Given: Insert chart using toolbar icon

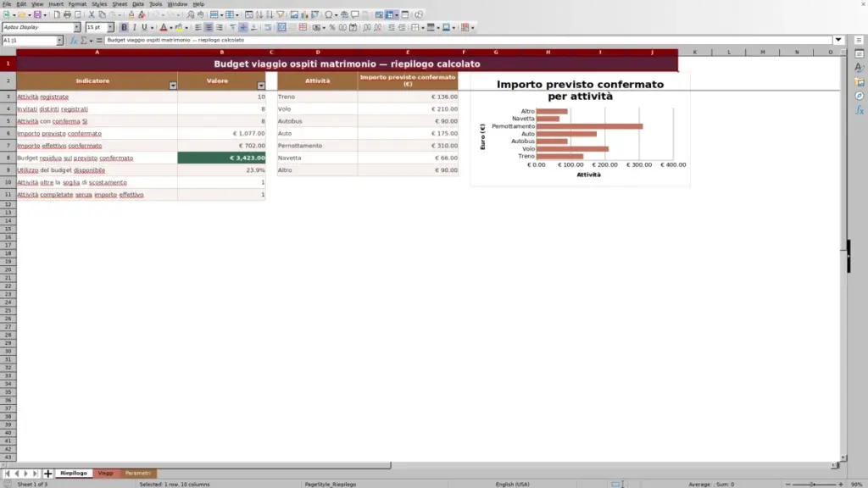Looking at the screenshot, I should [x=304, y=14].
